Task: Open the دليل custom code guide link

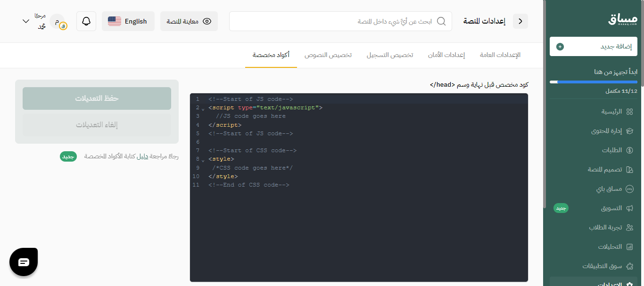Action: click(142, 156)
